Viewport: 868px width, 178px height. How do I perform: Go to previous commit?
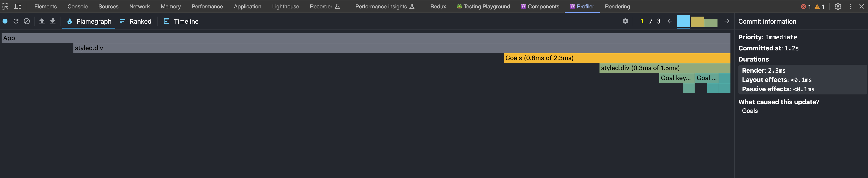(x=670, y=21)
